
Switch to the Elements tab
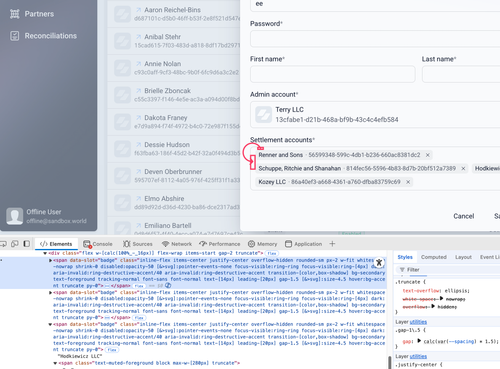(56, 244)
